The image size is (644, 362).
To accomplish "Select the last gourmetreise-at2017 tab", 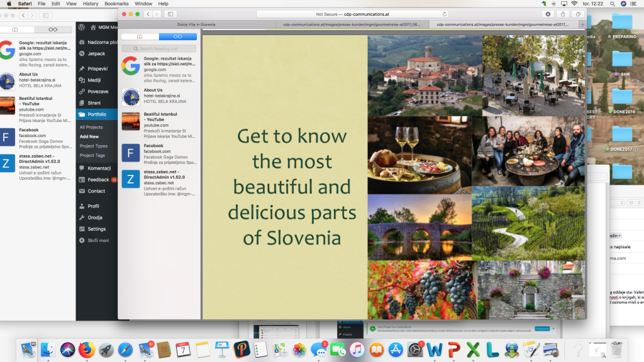I will 503,25.
